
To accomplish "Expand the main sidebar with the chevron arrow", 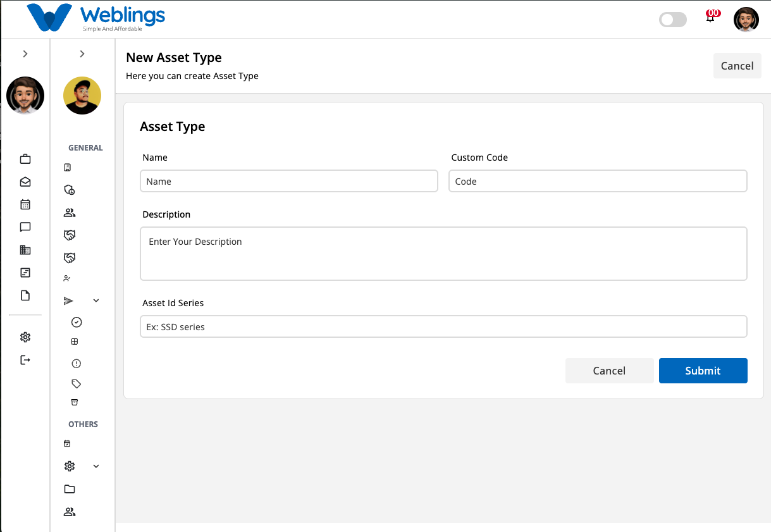I will pyautogui.click(x=25, y=54).
